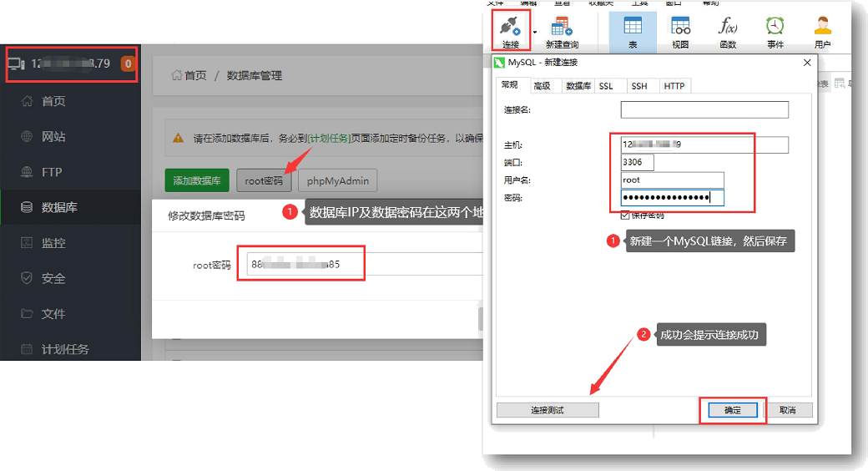Select the Table icon in toolbar

click(632, 26)
